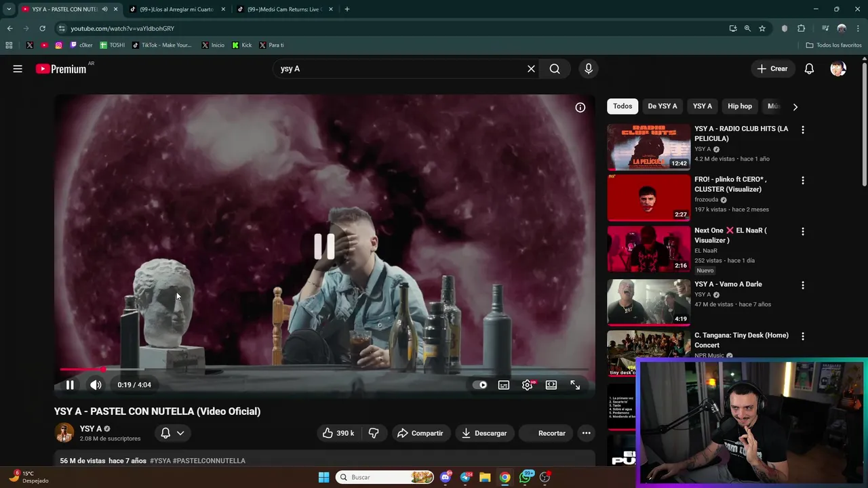The width and height of the screenshot is (868, 488).
Task: Open the YSY A channel avatar
Action: click(64, 432)
